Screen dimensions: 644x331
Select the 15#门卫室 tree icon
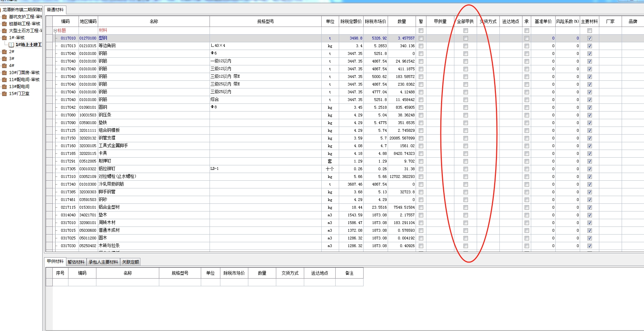(4, 94)
